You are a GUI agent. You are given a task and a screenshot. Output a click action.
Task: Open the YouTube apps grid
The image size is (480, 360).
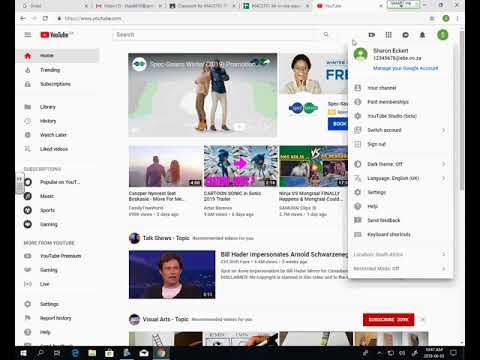pos(388,35)
